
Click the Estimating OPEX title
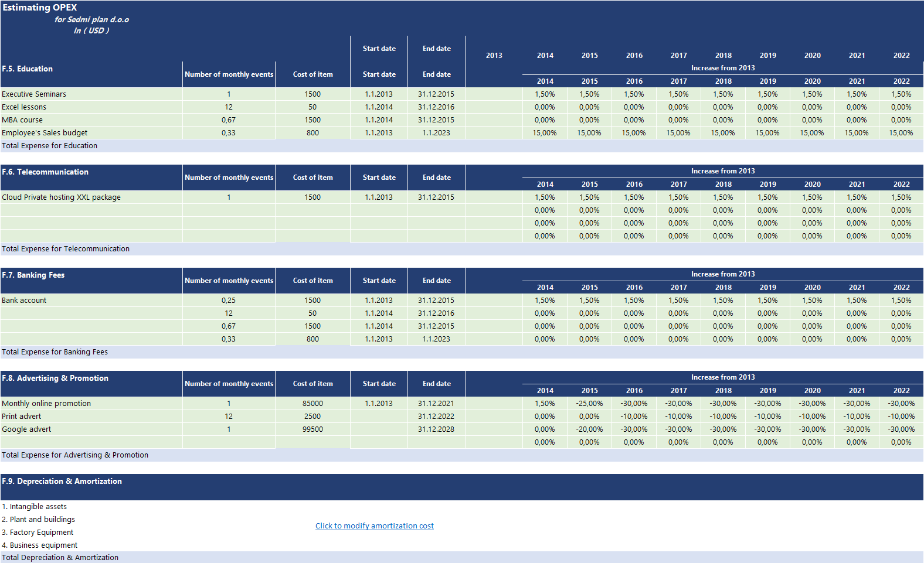pos(40,8)
